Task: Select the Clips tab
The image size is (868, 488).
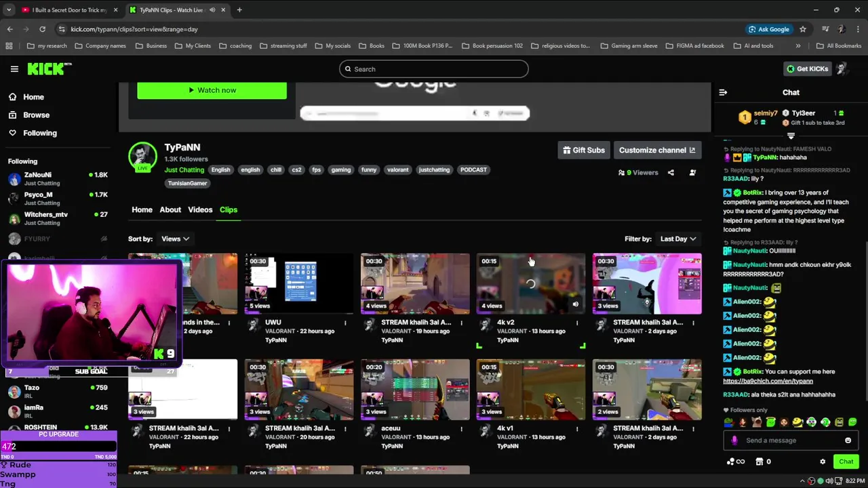Action: (x=229, y=210)
